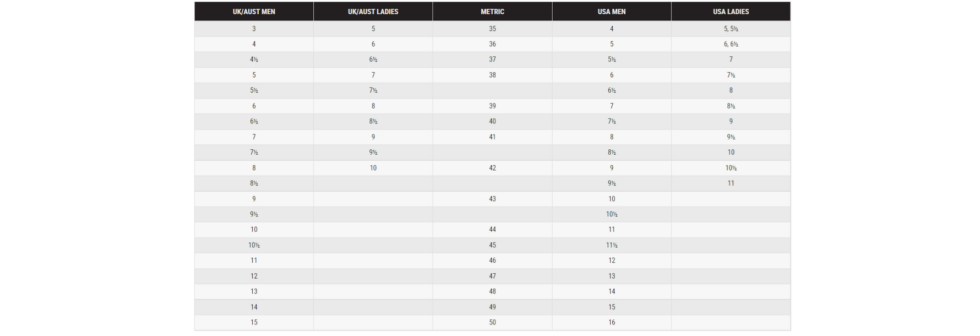The width and height of the screenshot is (980, 336).
Task: Click the USA LADIES column header
Action: [731, 12]
